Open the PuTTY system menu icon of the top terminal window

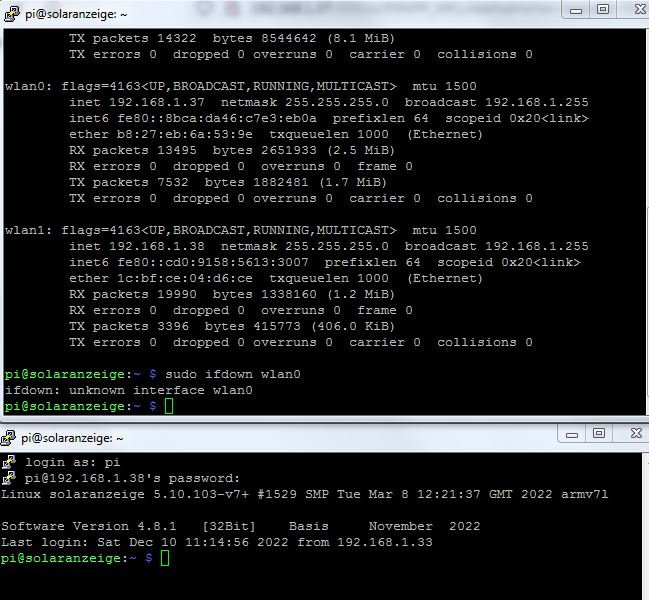(x=9, y=15)
